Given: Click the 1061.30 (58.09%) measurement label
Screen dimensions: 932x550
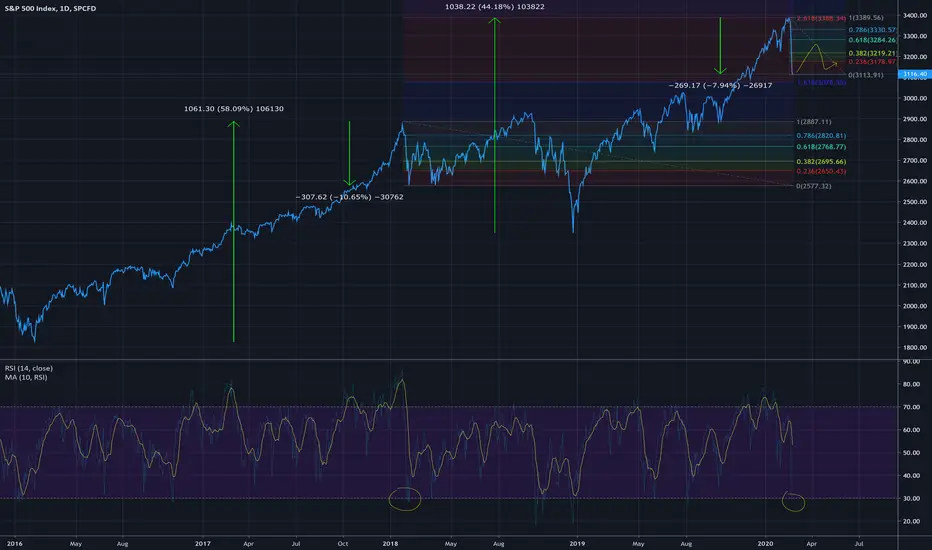Looking at the screenshot, I should (x=234, y=109).
